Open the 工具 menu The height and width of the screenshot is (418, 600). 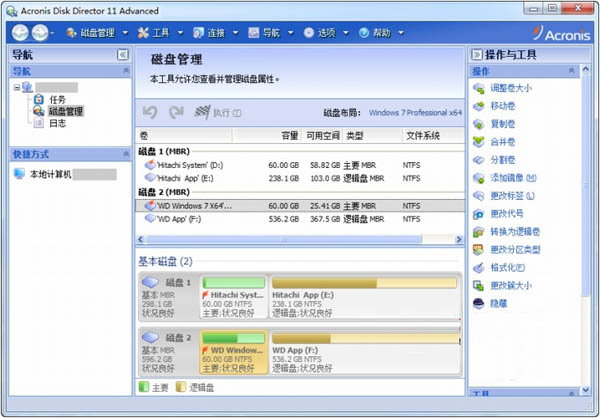coord(160,33)
